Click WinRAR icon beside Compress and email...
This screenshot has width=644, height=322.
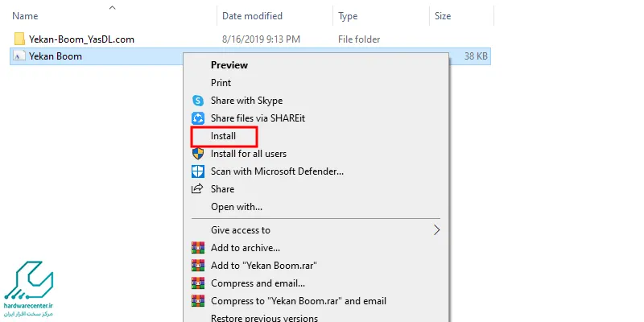(x=198, y=283)
